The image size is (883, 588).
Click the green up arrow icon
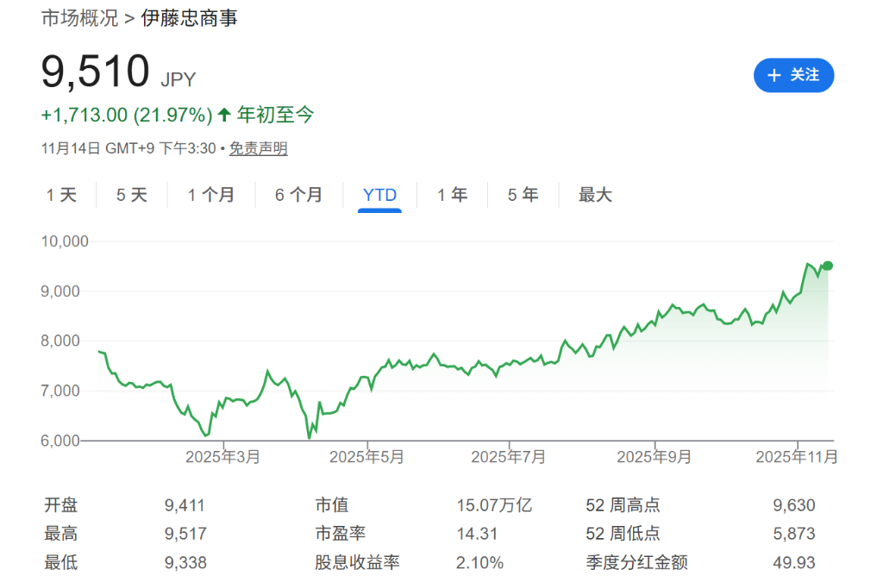pos(224,115)
